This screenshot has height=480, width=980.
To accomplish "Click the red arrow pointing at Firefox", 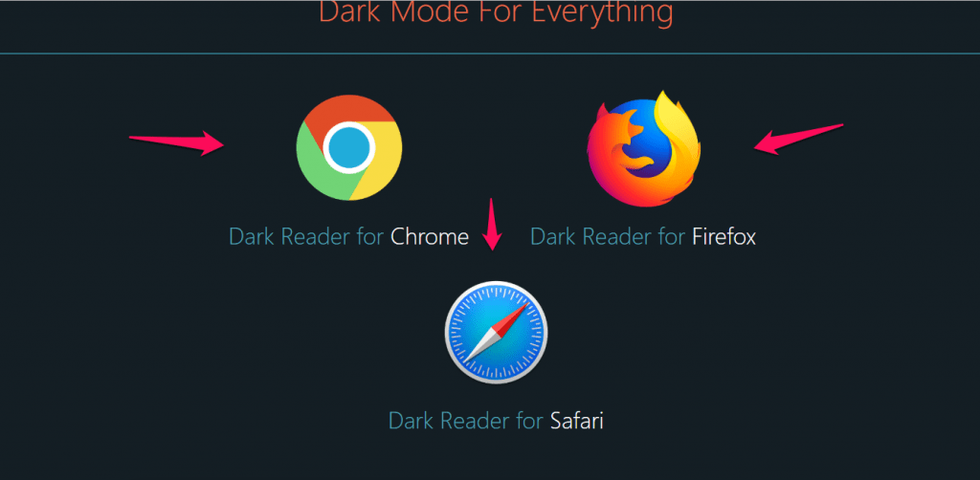I will click(x=799, y=140).
